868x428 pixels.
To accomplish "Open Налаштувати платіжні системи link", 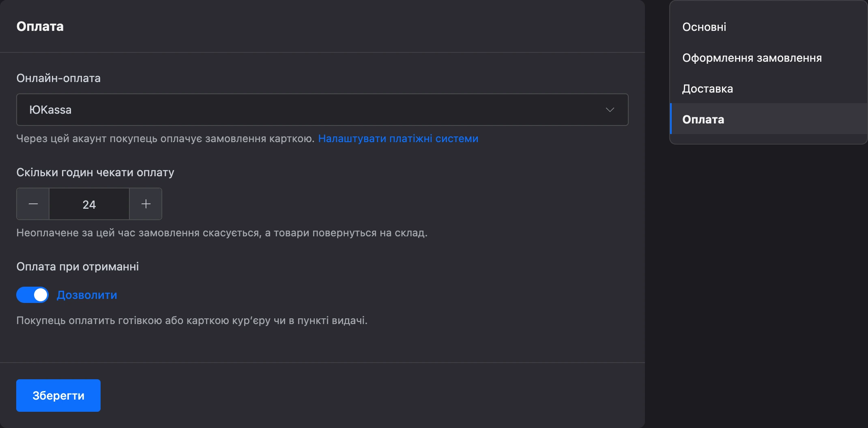I will pos(398,138).
